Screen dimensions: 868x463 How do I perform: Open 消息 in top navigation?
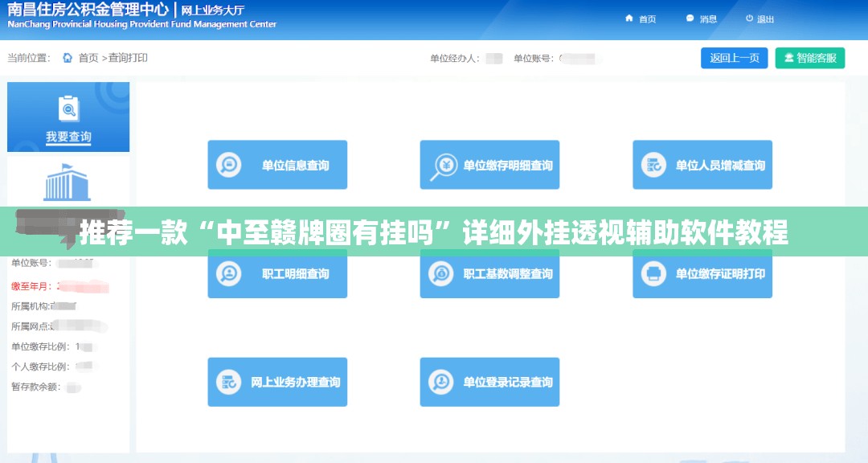coord(708,19)
